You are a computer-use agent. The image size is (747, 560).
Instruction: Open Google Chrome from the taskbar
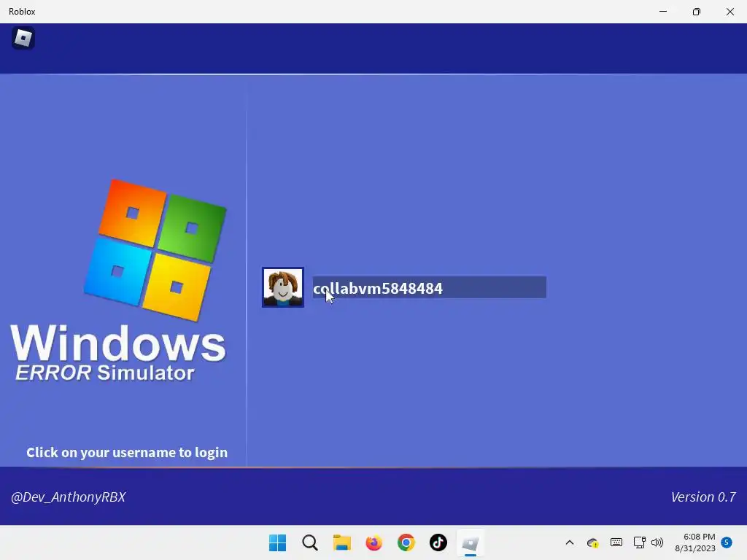click(x=406, y=542)
